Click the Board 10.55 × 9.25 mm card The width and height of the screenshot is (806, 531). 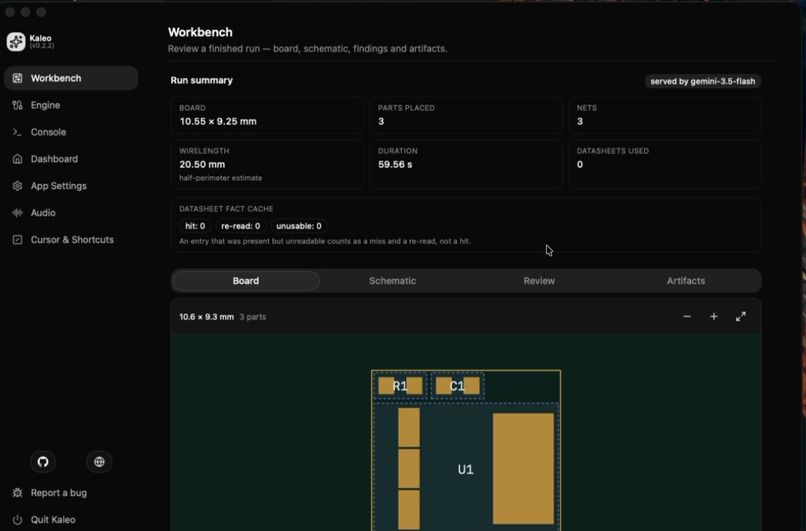coord(267,116)
